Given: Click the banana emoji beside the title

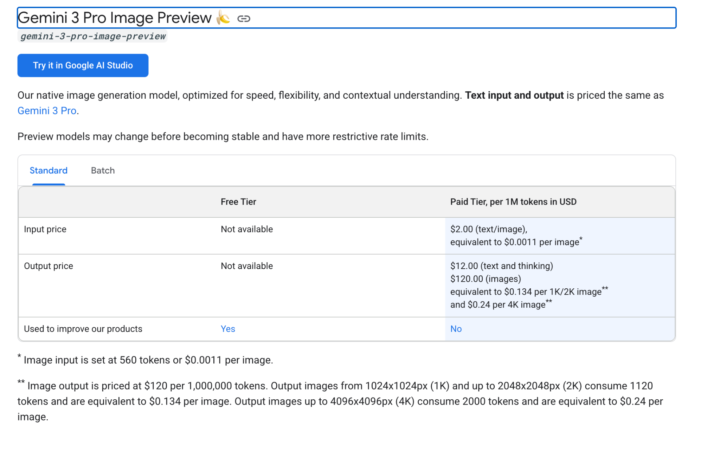Looking at the screenshot, I should [x=223, y=18].
